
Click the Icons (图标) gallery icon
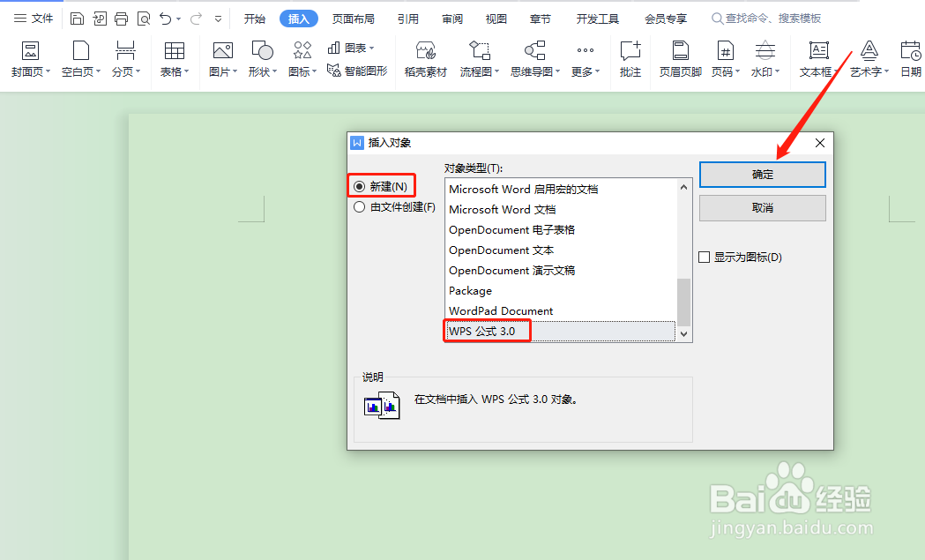point(302,51)
